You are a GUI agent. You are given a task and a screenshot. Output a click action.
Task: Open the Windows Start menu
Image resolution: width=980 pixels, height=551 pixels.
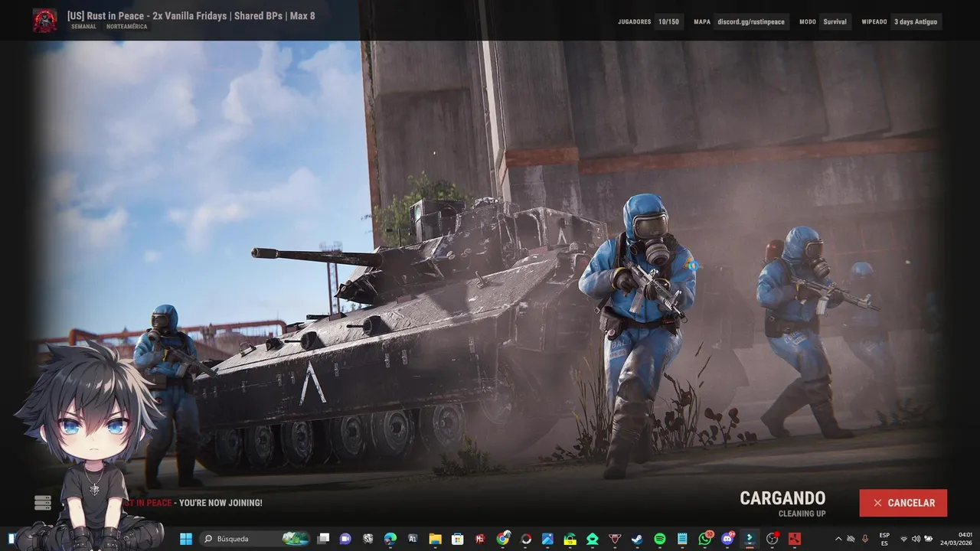186,539
